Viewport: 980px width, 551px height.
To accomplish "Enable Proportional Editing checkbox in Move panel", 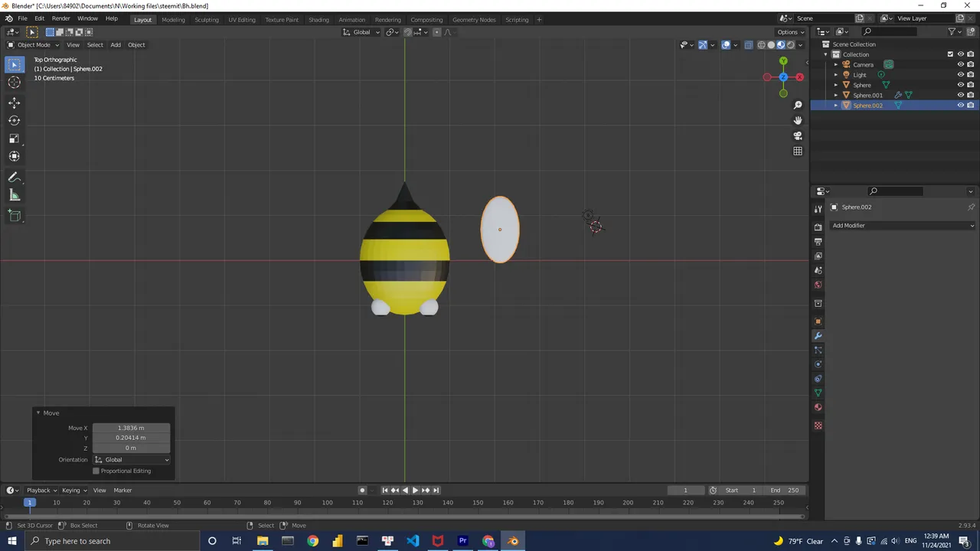I will point(96,471).
